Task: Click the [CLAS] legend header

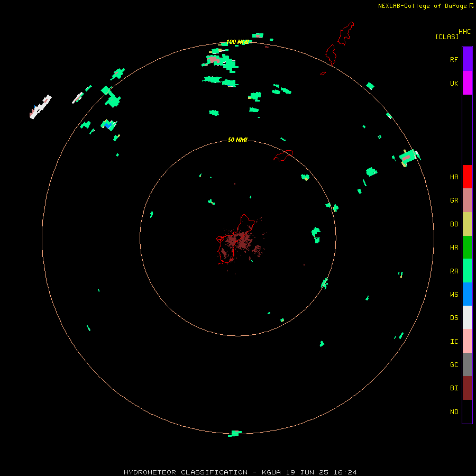Action: (447, 36)
